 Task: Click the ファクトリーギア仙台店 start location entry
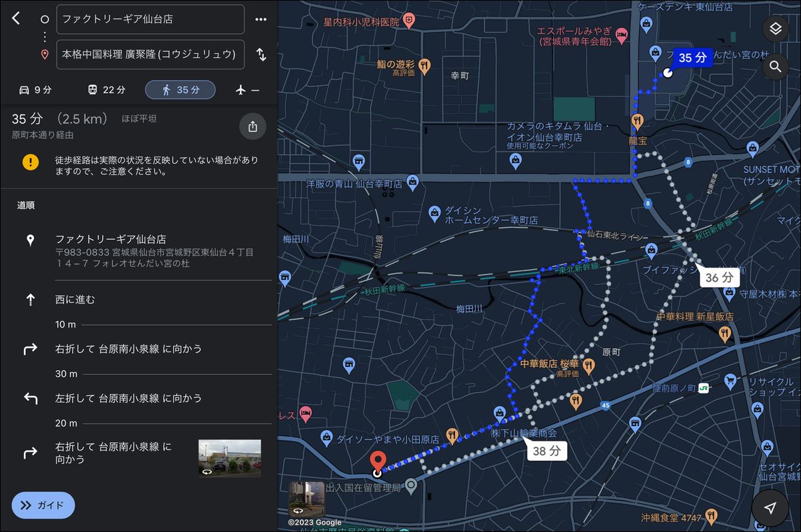click(140, 251)
